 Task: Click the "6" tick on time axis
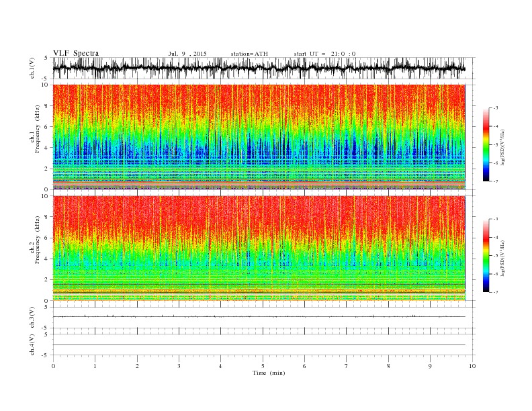304,366
